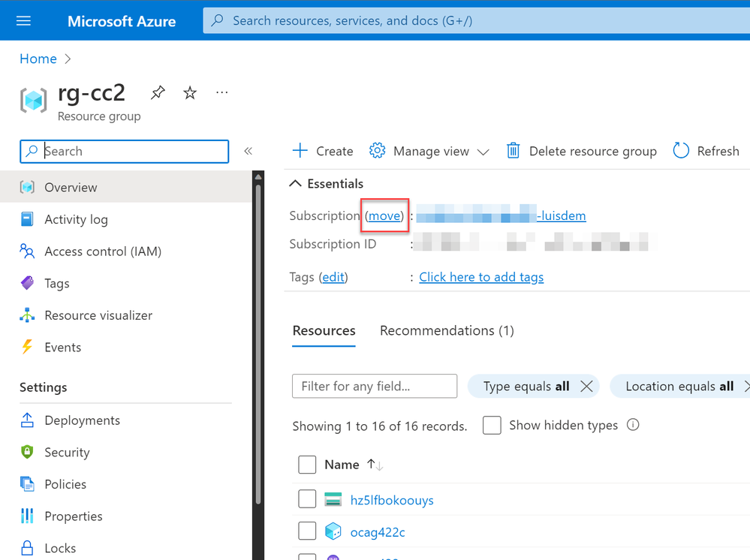Open the more options ellipsis
The image size is (750, 560).
click(221, 92)
